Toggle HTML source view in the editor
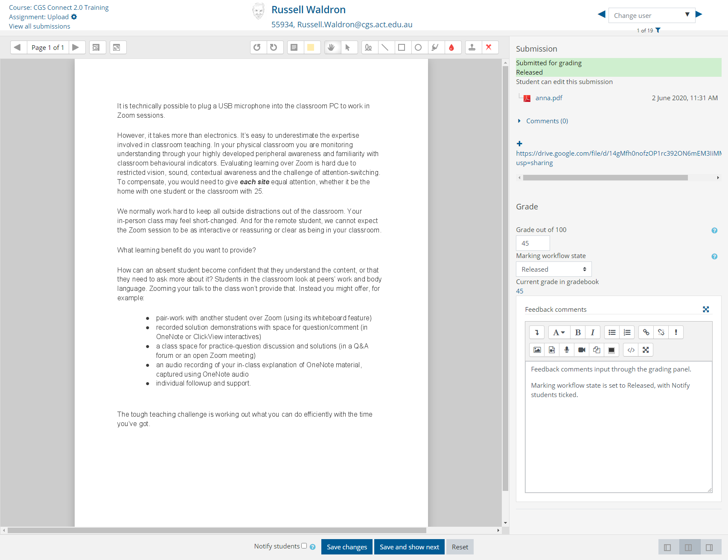This screenshot has width=728, height=560. (631, 350)
